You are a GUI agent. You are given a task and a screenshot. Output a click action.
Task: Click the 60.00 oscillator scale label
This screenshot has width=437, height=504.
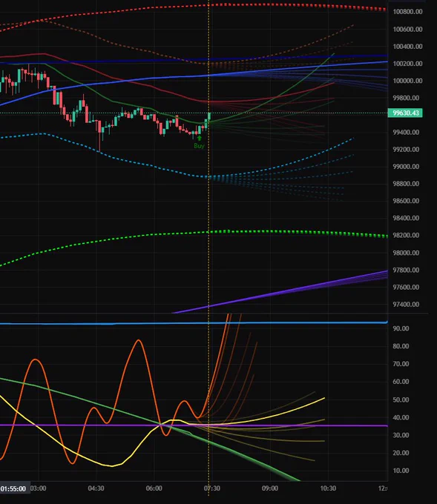point(401,382)
